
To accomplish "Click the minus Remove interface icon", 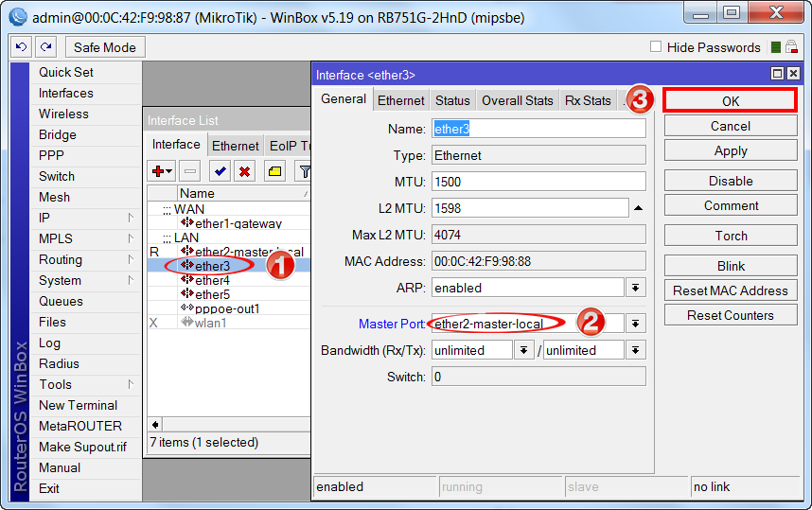I will pos(190,171).
